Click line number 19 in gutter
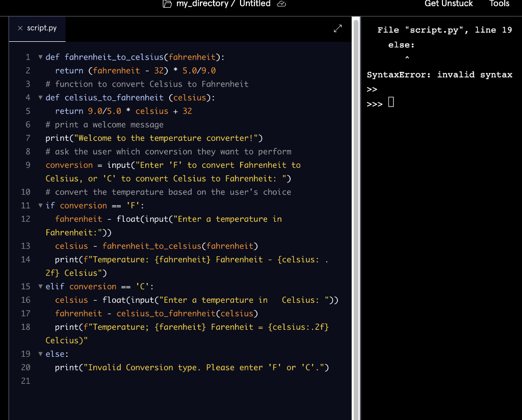The width and height of the screenshot is (522, 420). pyautogui.click(x=25, y=354)
